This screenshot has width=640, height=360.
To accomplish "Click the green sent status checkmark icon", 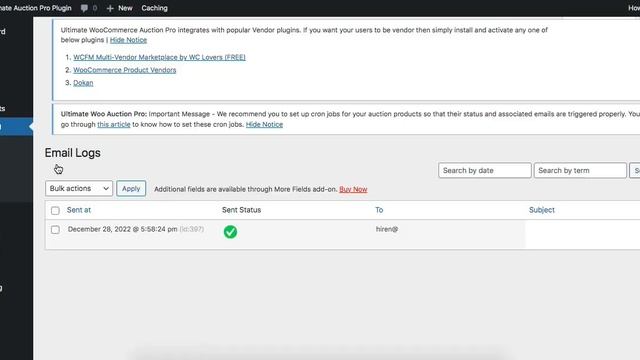I will [x=230, y=232].
